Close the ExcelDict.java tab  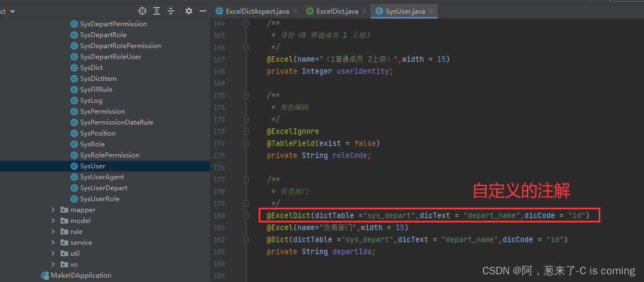(x=365, y=11)
